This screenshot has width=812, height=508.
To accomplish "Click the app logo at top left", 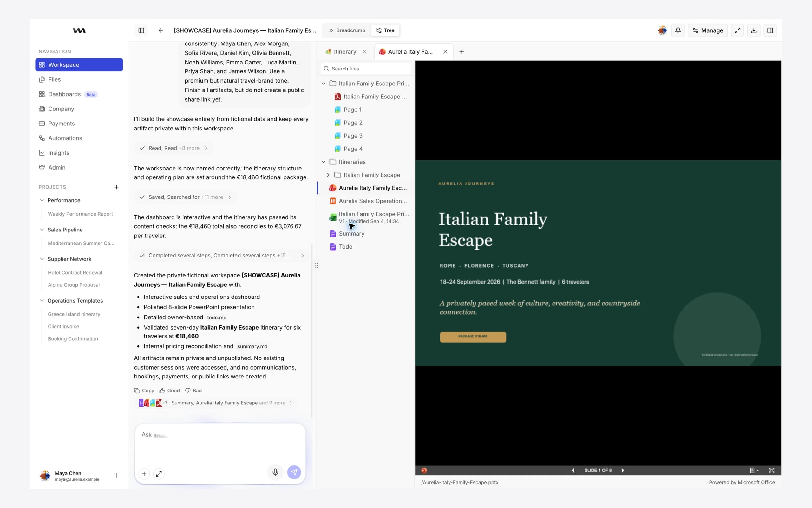I will coord(79,30).
